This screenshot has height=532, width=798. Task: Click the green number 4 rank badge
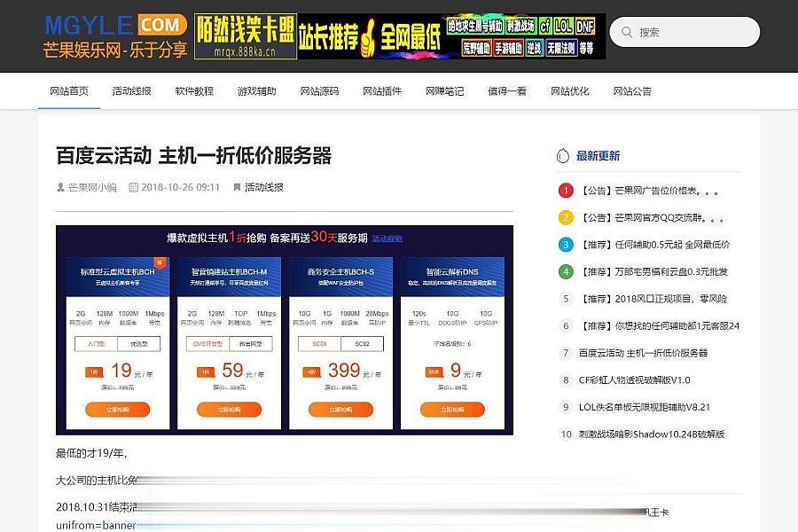point(566,271)
